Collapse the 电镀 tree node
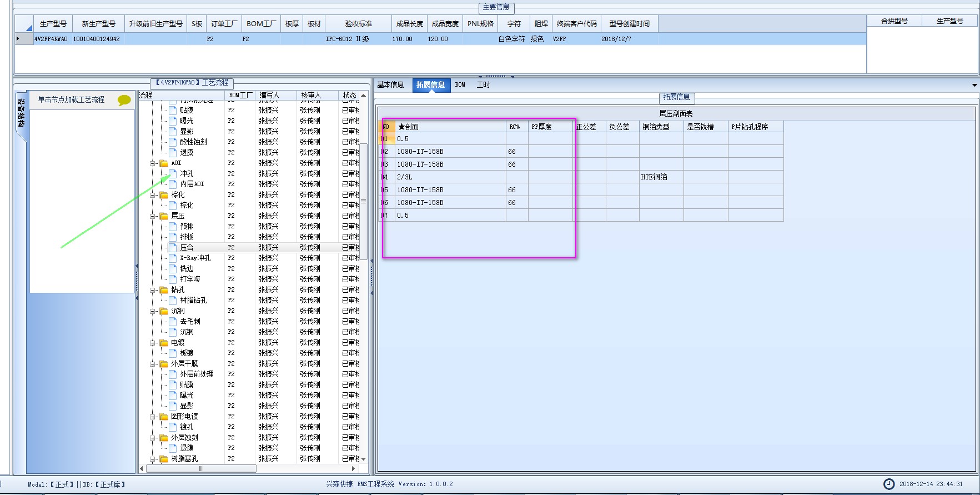980x495 pixels. pos(153,343)
